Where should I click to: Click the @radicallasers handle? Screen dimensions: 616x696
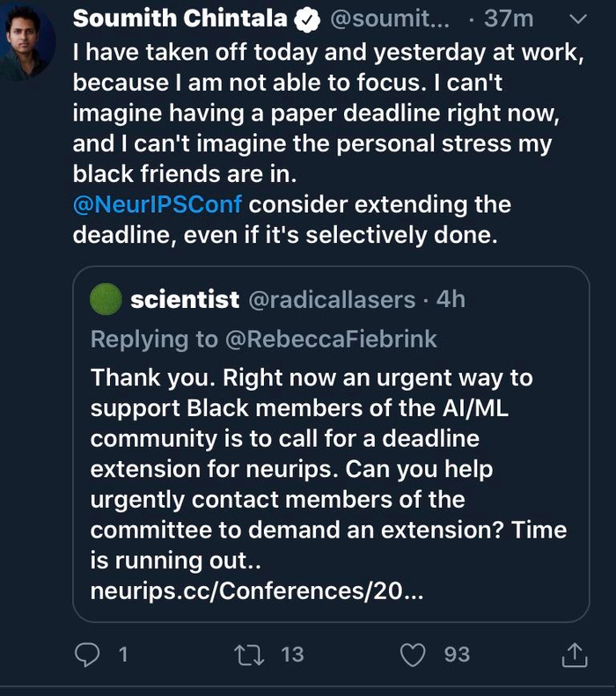pos(332,300)
